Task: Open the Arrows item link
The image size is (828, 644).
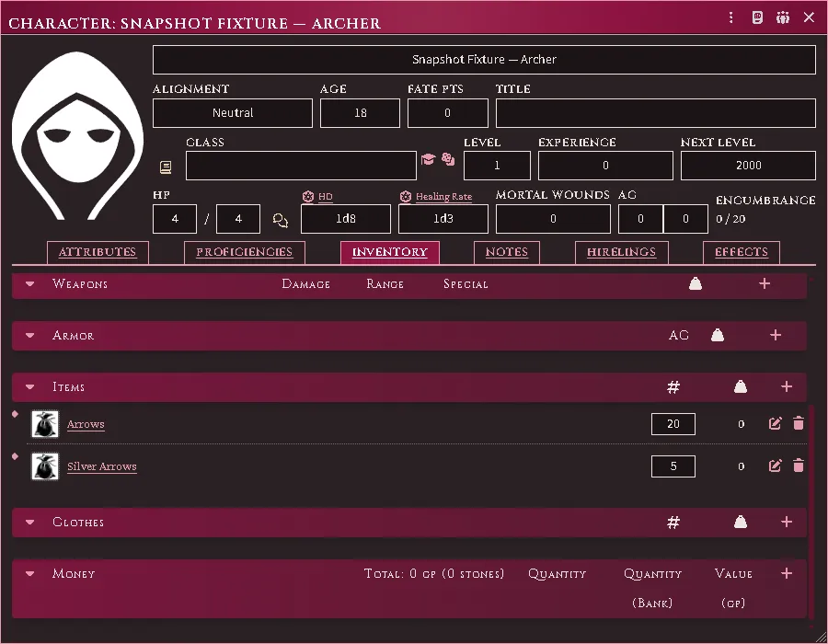Action: pyautogui.click(x=86, y=424)
